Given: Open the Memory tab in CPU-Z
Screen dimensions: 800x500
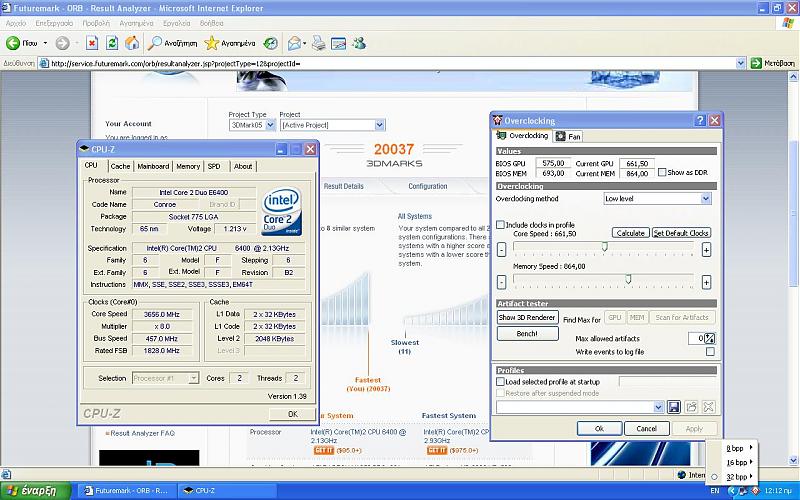Looking at the screenshot, I should 188,166.
